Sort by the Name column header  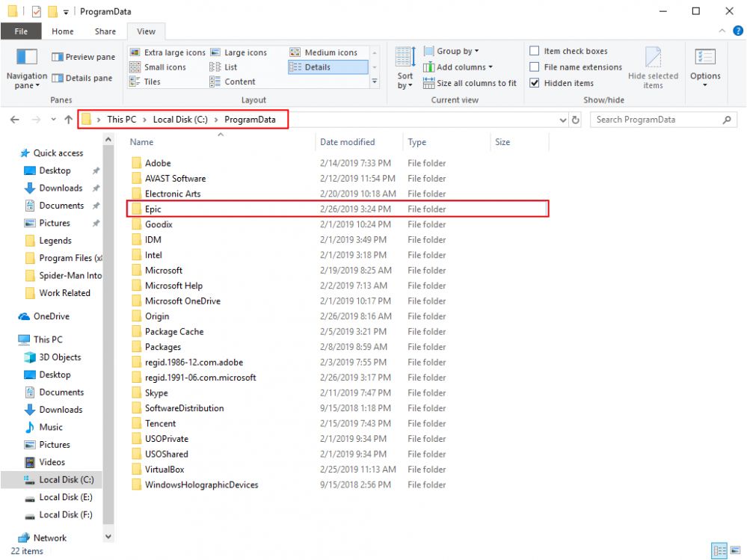[221, 142]
